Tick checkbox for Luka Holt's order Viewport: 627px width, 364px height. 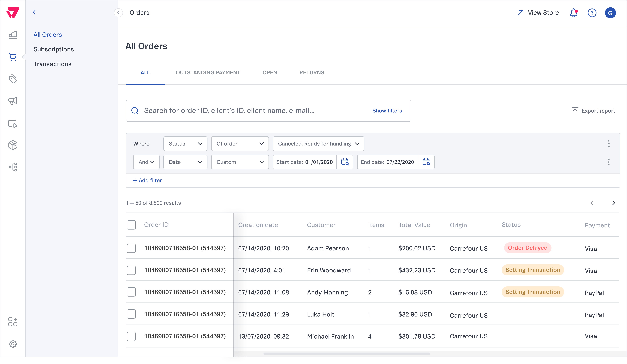coord(131,314)
